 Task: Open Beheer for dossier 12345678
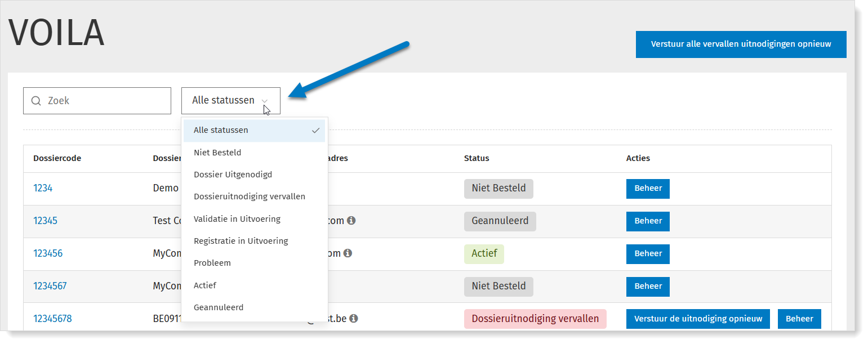click(799, 319)
